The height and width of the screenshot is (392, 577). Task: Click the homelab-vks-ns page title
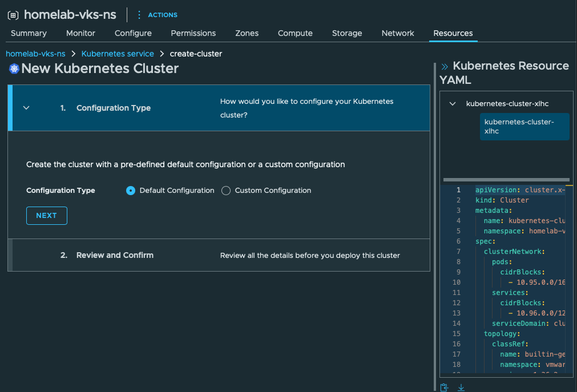[x=70, y=15]
